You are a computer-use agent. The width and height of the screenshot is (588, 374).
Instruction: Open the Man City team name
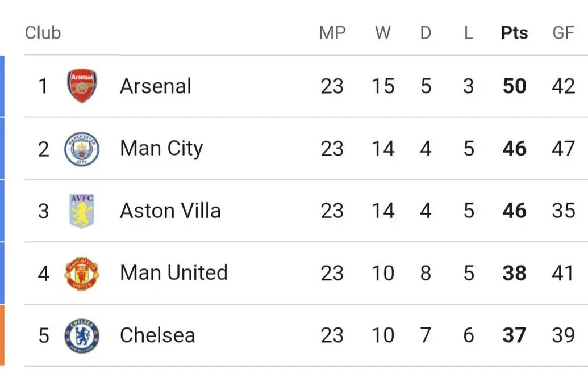(161, 149)
